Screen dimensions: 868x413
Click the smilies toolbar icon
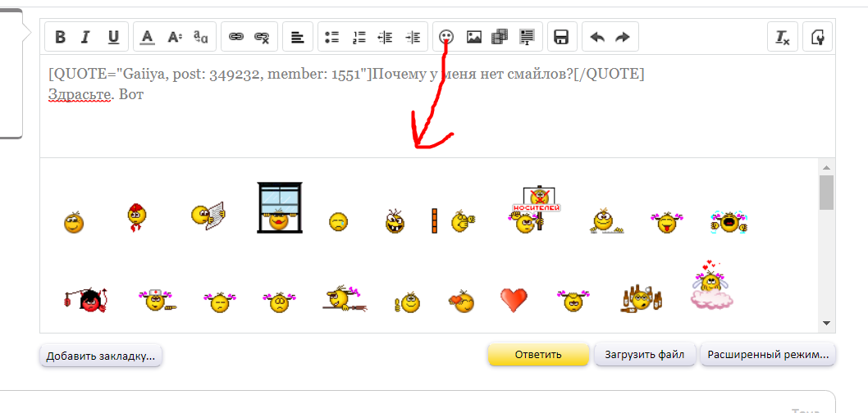[446, 37]
